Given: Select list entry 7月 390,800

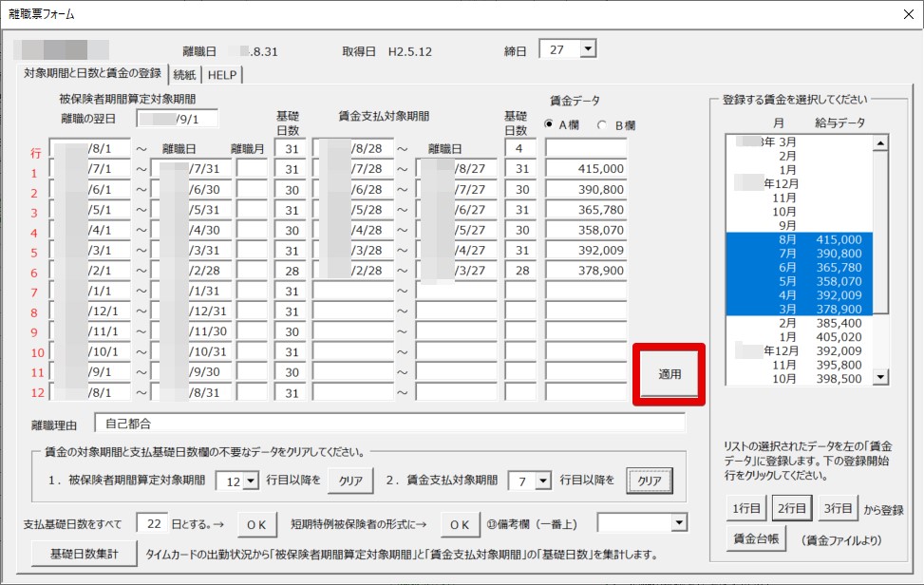Looking at the screenshot, I should point(799,254).
